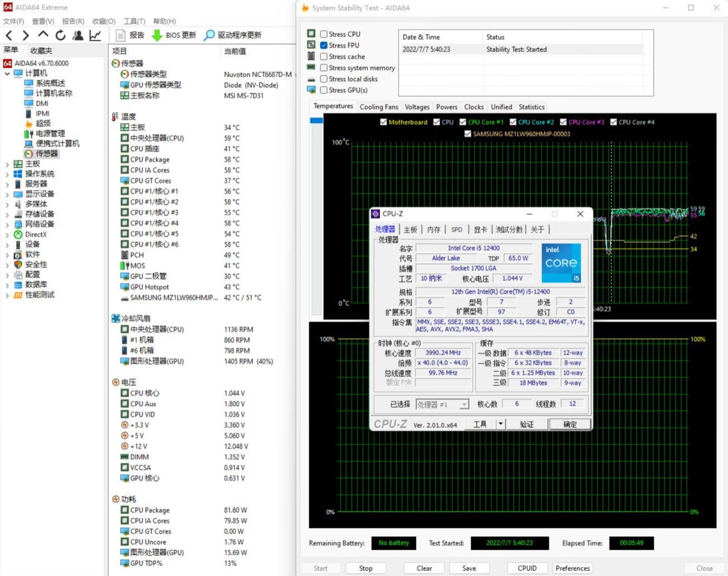The image size is (728, 576).
Task: Click the green BIOS 更新 download arrow
Action: tap(157, 35)
